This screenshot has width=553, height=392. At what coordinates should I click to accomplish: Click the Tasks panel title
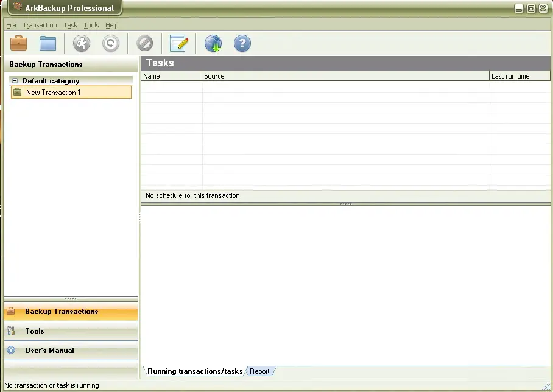(x=160, y=63)
